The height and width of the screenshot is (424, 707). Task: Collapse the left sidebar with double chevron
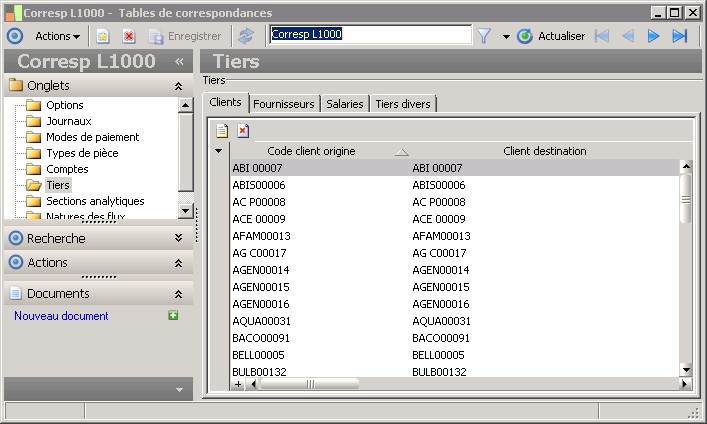pyautogui.click(x=179, y=62)
